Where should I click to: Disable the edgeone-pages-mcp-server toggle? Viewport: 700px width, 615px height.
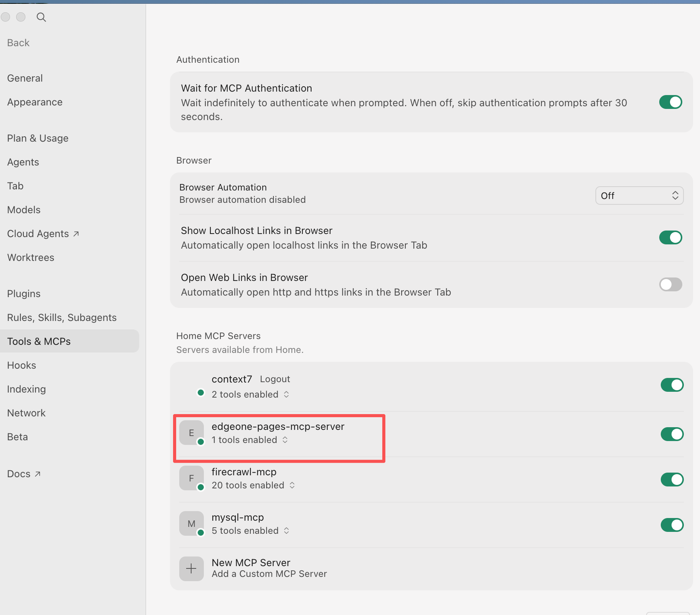tap(672, 434)
